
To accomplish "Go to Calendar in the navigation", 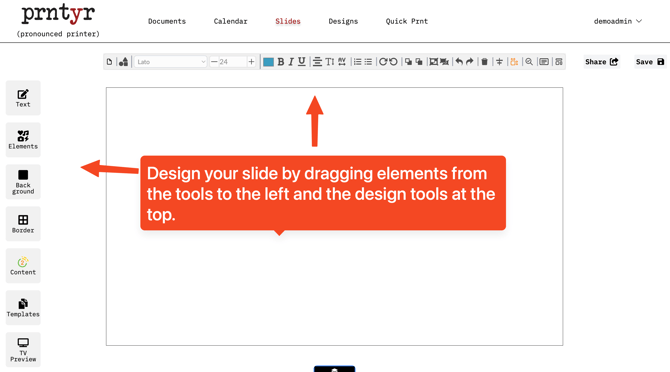I will (x=230, y=21).
